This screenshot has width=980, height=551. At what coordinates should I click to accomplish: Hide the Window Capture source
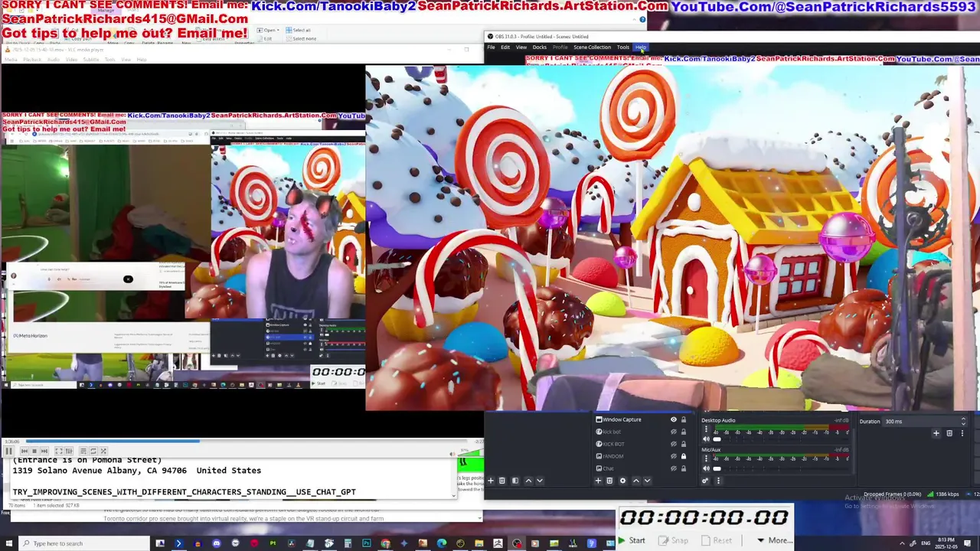674,419
